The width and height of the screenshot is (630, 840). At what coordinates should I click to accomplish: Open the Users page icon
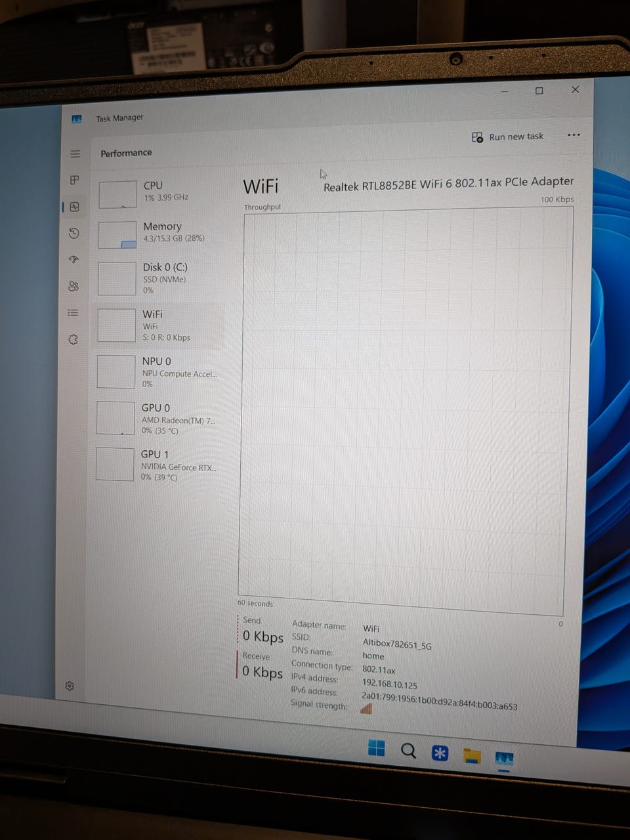(73, 286)
